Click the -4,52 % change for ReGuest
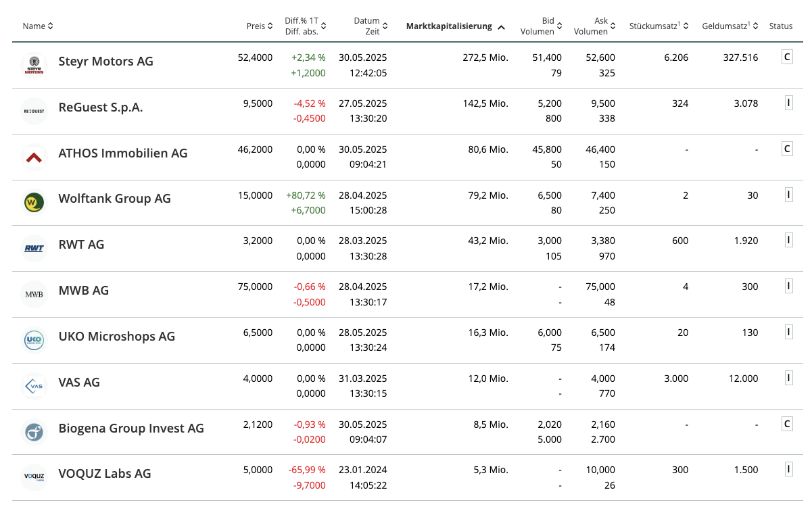This screenshot has width=812, height=513. pyautogui.click(x=310, y=103)
